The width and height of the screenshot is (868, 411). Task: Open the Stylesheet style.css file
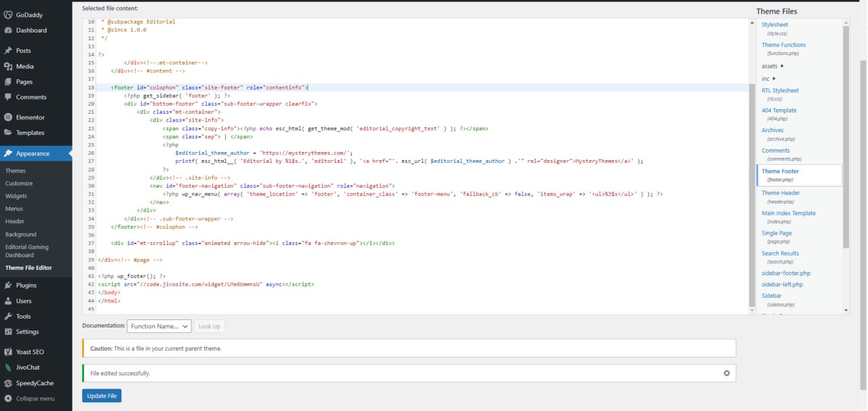coord(774,28)
